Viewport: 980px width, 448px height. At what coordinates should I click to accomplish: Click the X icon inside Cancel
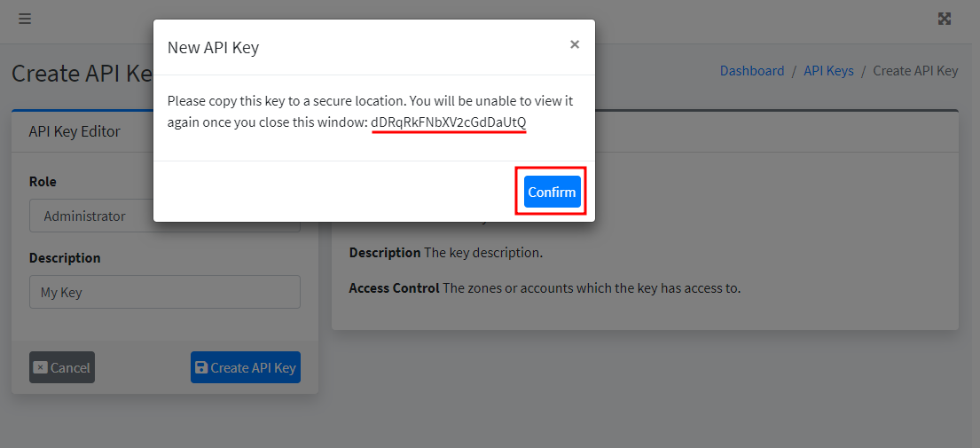(x=40, y=367)
